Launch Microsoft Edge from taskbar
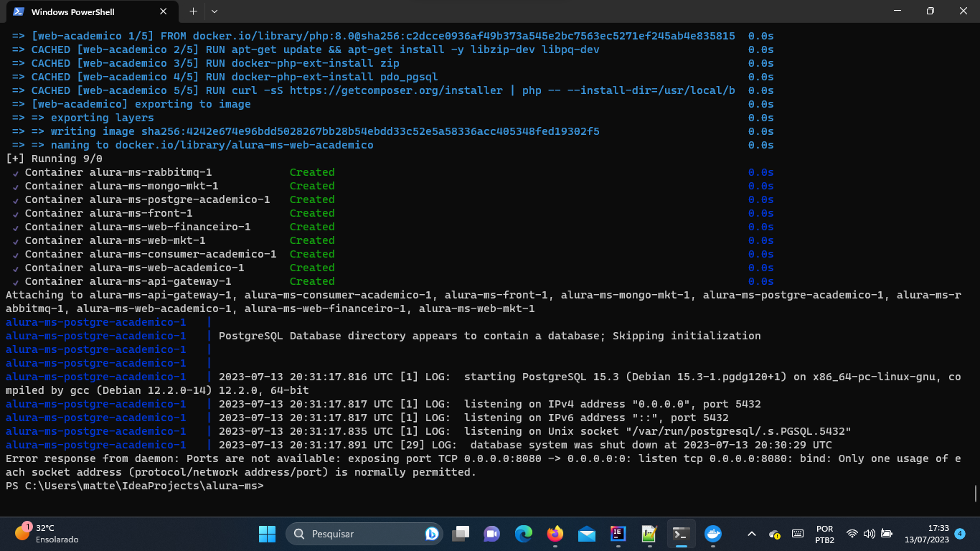980x551 pixels. [524, 534]
